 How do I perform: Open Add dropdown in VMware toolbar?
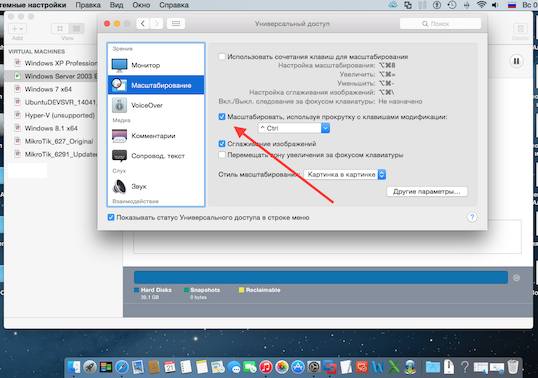click(17, 28)
